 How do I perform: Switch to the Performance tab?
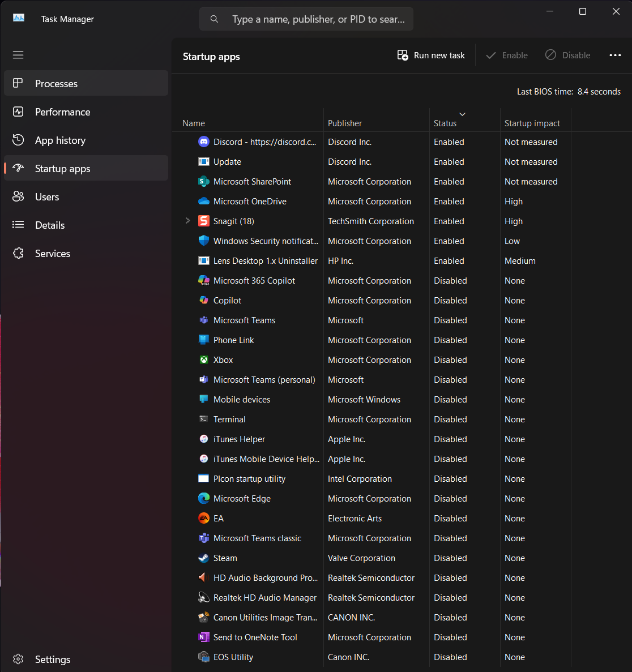(62, 112)
